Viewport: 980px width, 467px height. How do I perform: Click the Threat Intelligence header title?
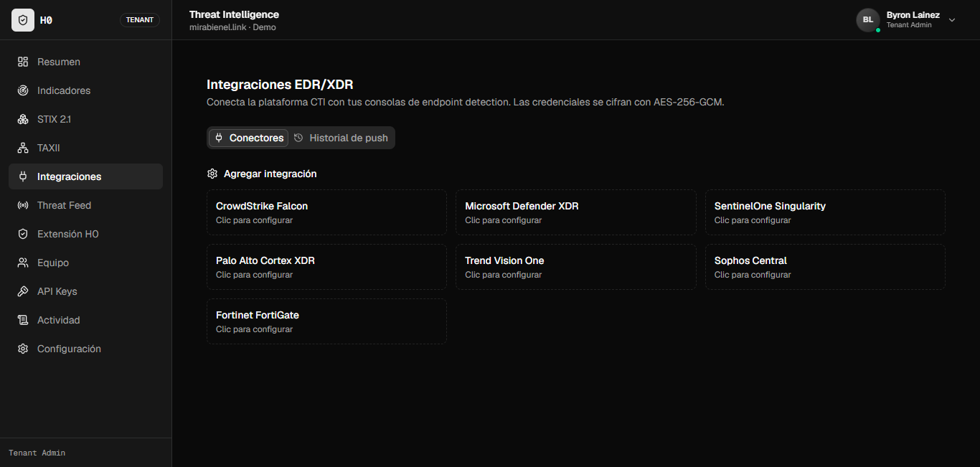click(x=234, y=14)
